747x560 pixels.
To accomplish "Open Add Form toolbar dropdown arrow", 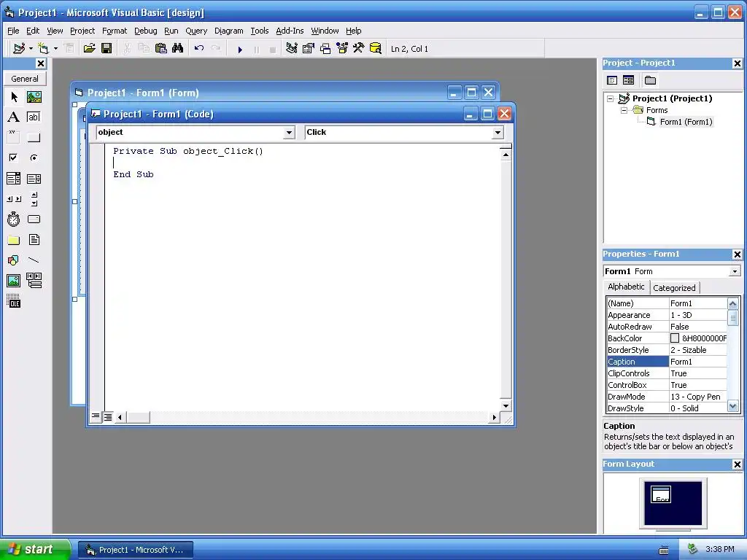I will pyautogui.click(x=55, y=49).
